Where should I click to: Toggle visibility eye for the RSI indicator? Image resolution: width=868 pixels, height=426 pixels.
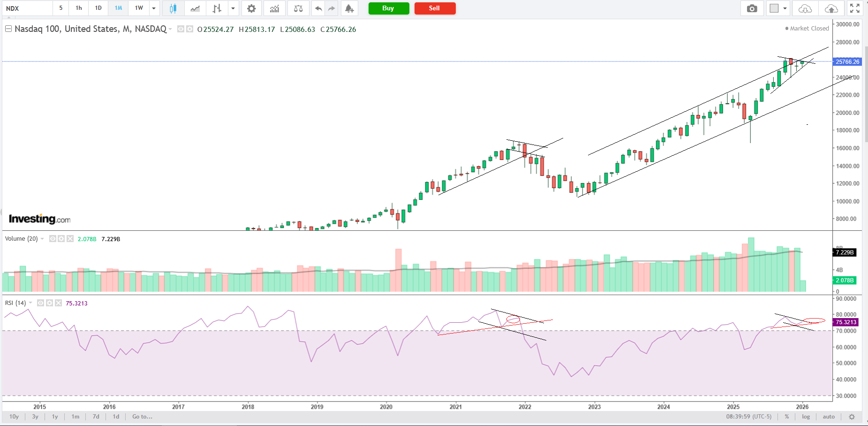41,303
